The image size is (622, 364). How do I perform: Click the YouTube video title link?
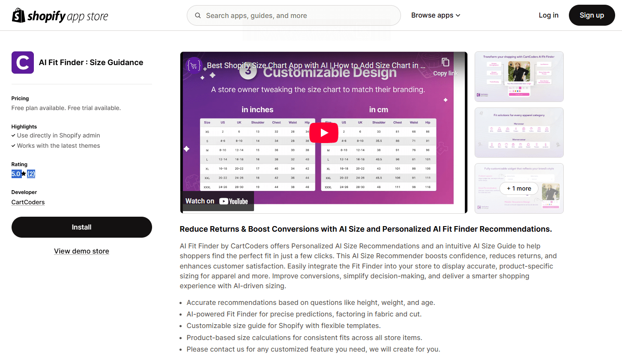[x=316, y=66]
